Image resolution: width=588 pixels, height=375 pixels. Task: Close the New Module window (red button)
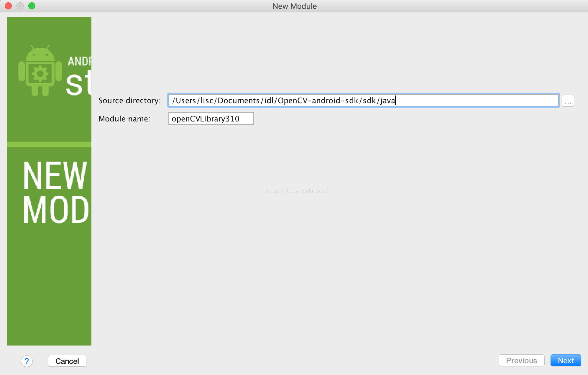point(9,6)
